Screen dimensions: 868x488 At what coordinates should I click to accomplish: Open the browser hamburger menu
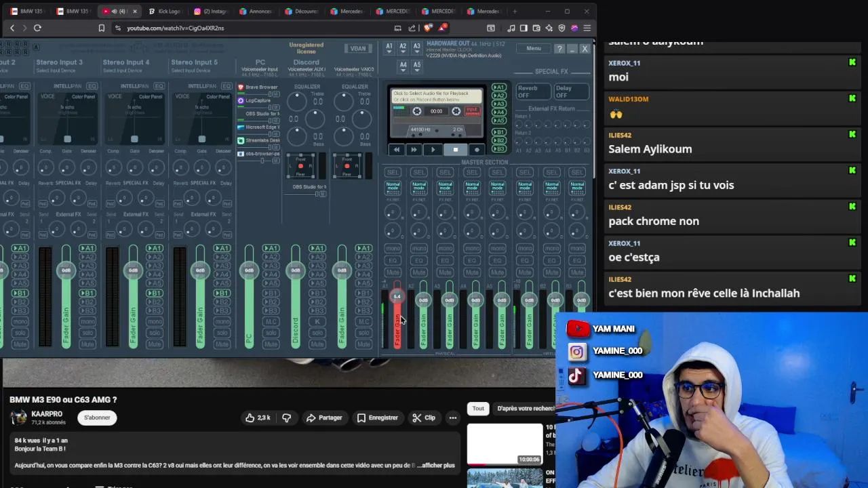pos(587,28)
